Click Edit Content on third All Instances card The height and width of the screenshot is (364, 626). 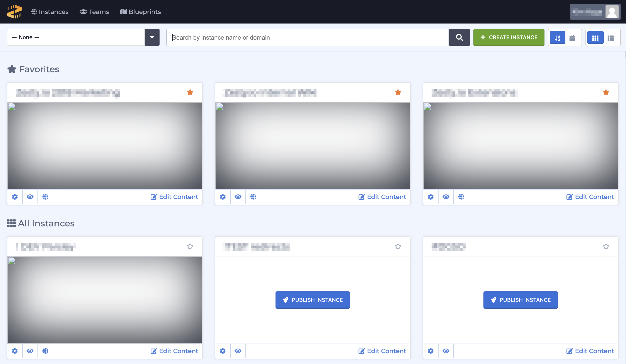pyautogui.click(x=590, y=351)
